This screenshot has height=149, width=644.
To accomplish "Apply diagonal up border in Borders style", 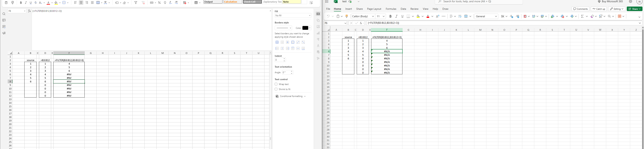I will tap(298, 42).
